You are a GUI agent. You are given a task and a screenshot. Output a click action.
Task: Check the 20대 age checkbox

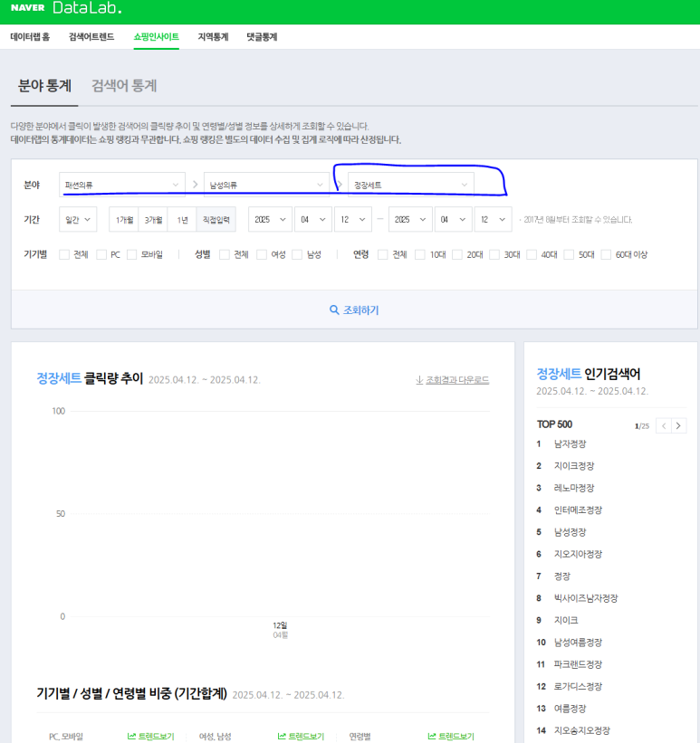click(457, 255)
